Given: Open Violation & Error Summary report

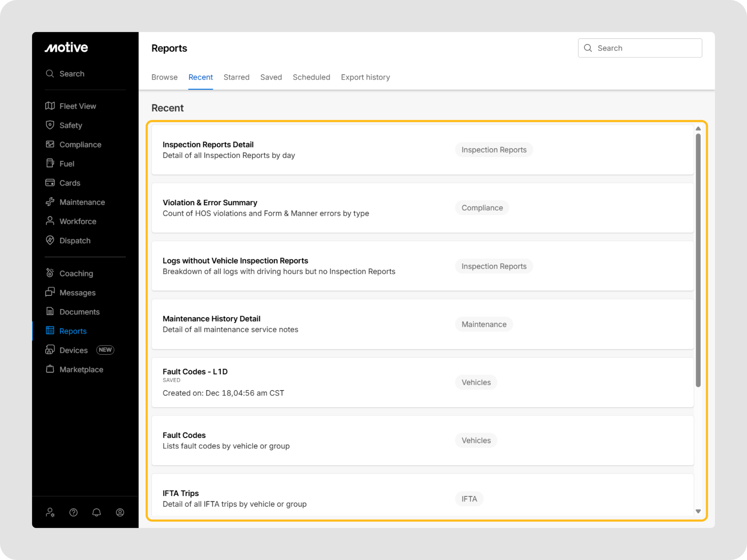Looking at the screenshot, I should (210, 203).
